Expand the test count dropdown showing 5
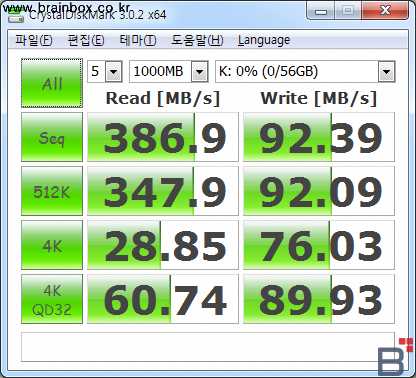416x378 pixels. pos(114,71)
